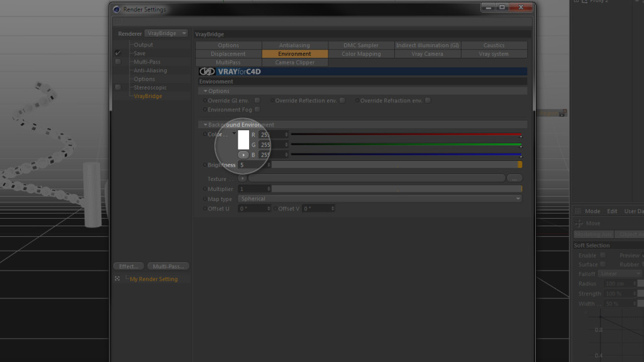Click the arrow button left of the Texture field
Image resolution: width=644 pixels, height=362 pixels.
242,178
